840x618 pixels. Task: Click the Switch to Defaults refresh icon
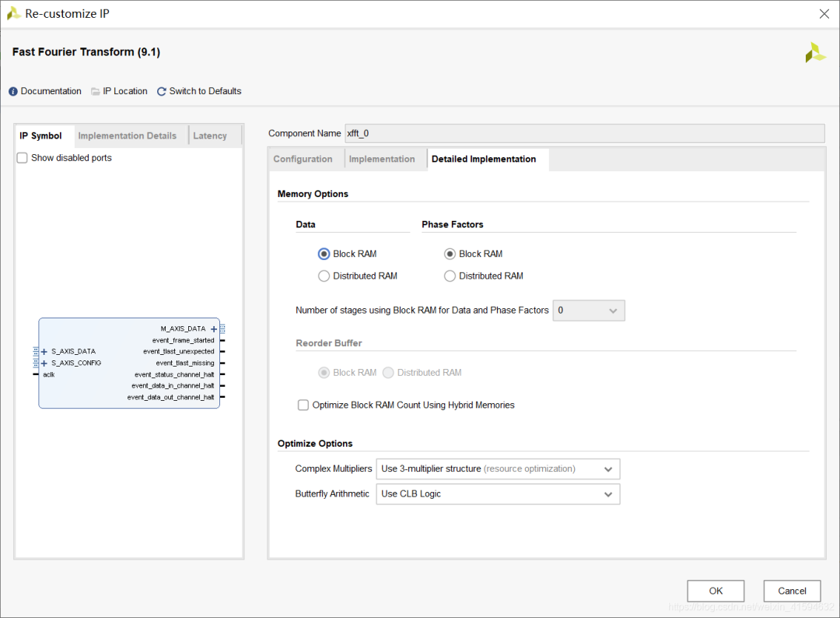point(162,92)
